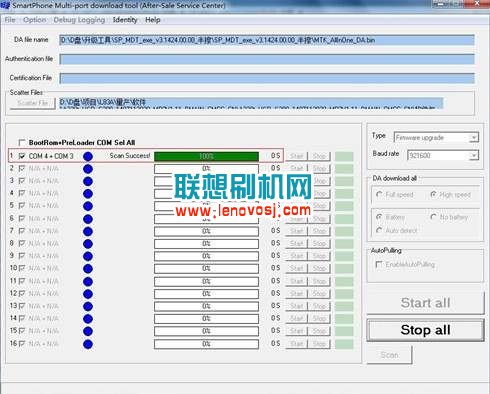Click the blue status indicator for row 1

tap(88, 156)
